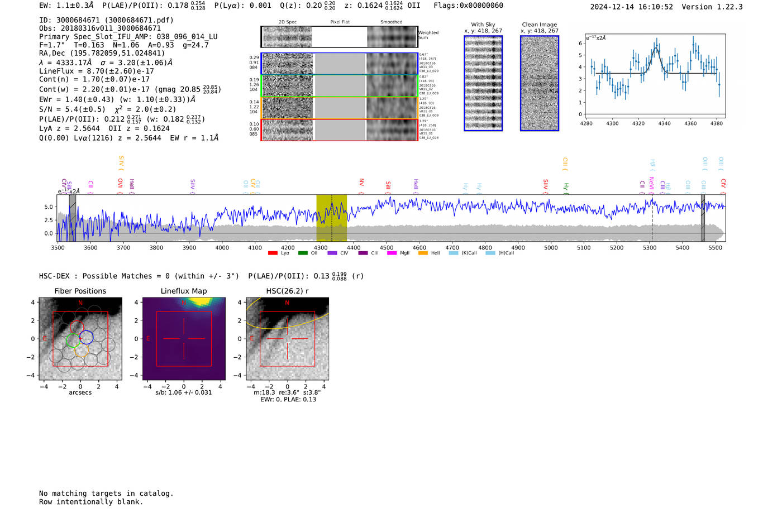Click the Obs: 20180316v011 line

tap(100, 28)
